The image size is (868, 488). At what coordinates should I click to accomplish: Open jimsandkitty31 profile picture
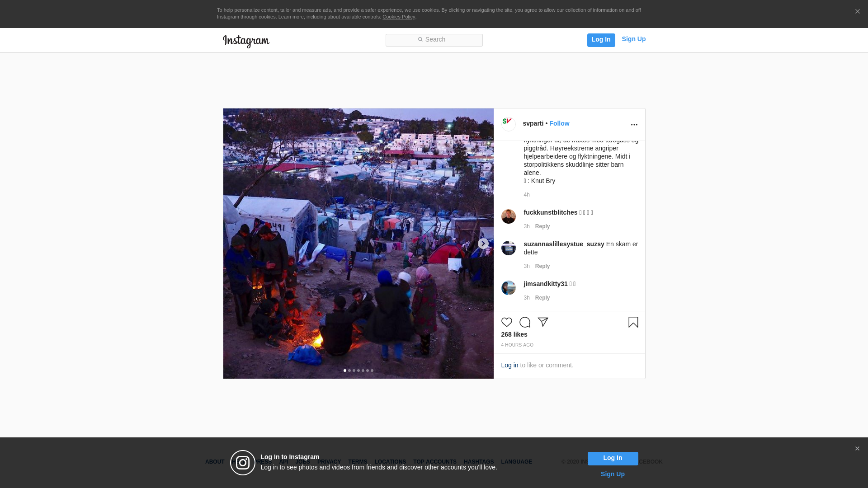click(509, 288)
